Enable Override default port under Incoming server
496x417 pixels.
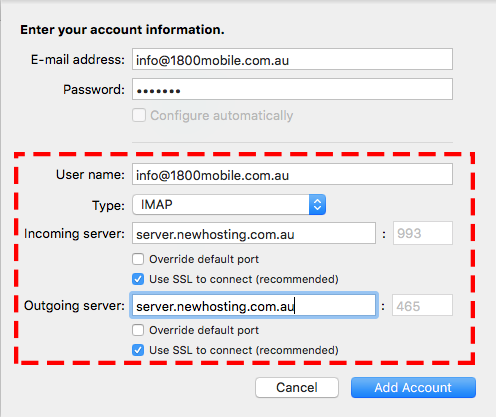pos(138,259)
